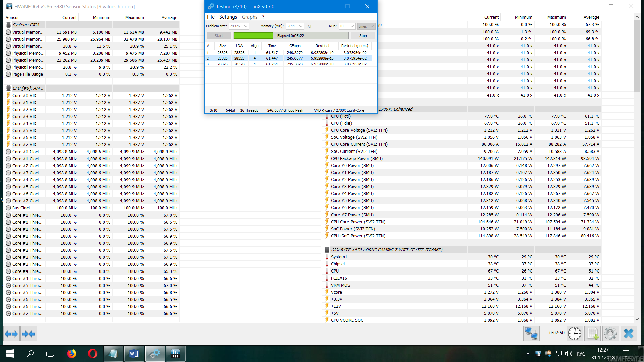Close sensors with the blue X icon

[628, 334]
